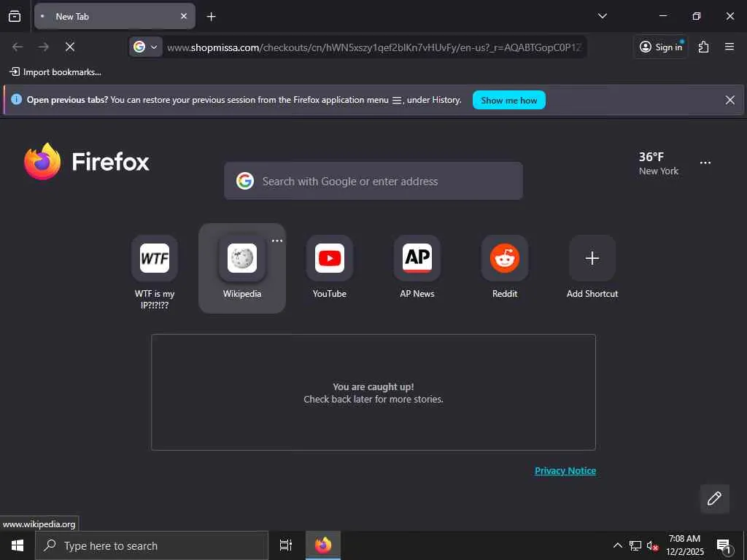747x560 pixels.
Task: Click the Type here to search box
Action: pos(152,545)
